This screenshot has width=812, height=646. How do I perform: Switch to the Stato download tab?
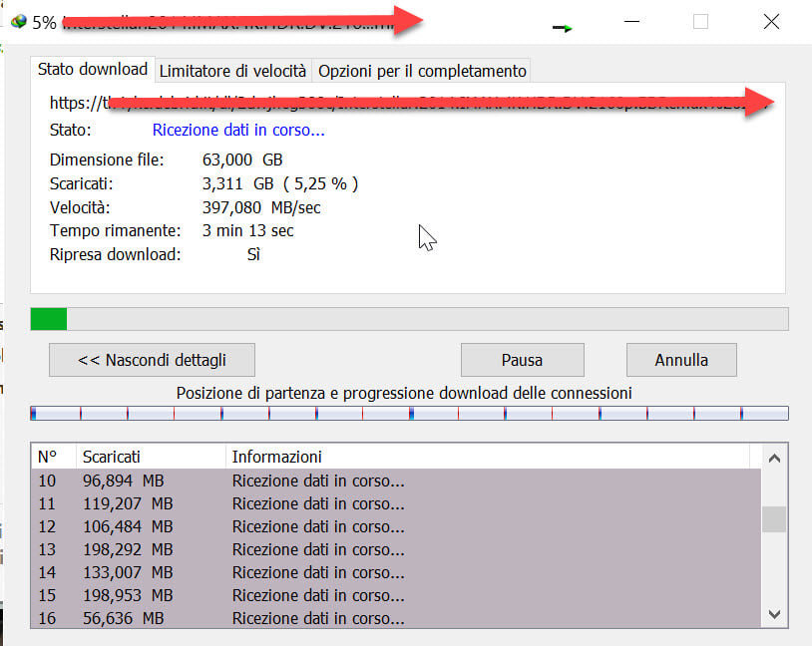click(x=93, y=70)
